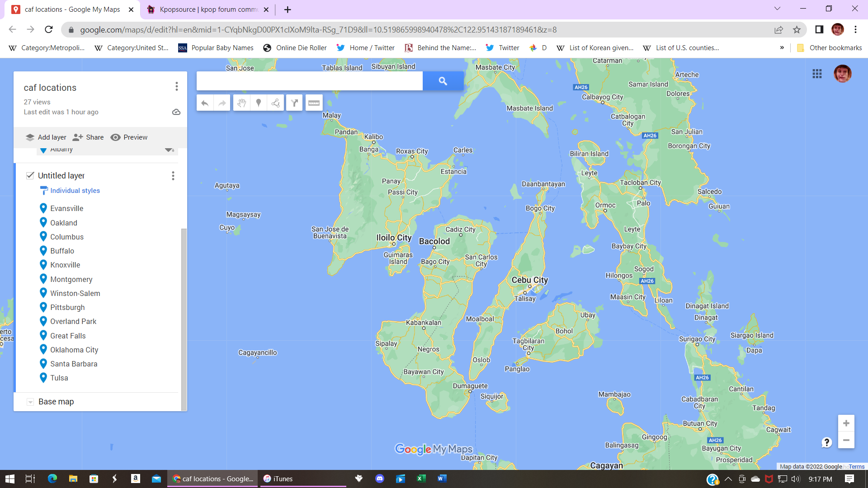
Task: Select the hand pan tool
Action: pyautogui.click(x=241, y=103)
